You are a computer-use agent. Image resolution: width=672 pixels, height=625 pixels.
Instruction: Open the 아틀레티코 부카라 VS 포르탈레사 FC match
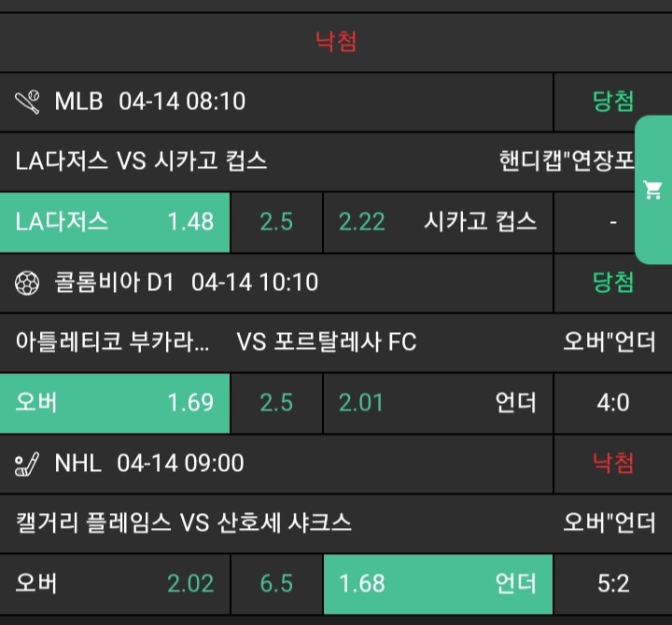coord(216,342)
